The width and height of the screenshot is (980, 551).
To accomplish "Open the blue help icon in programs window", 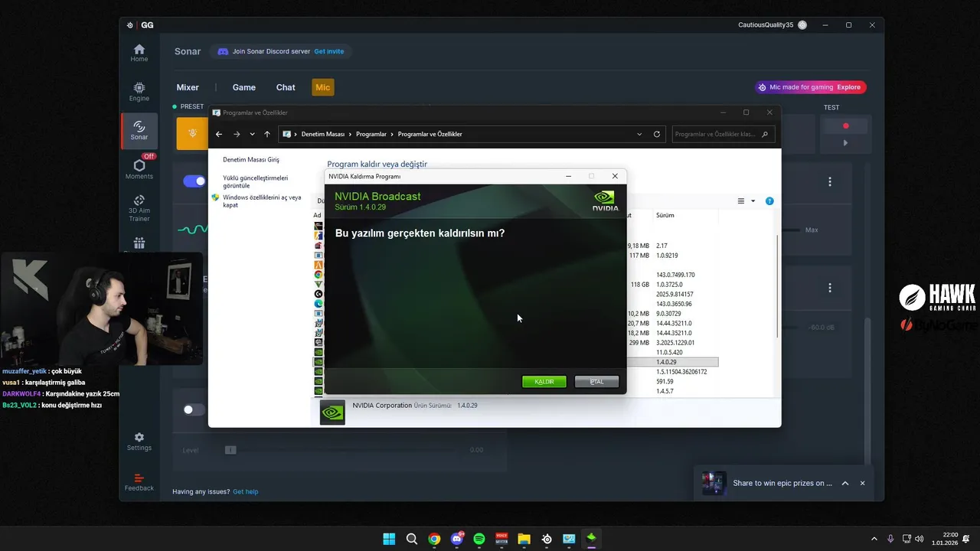I will 769,201.
